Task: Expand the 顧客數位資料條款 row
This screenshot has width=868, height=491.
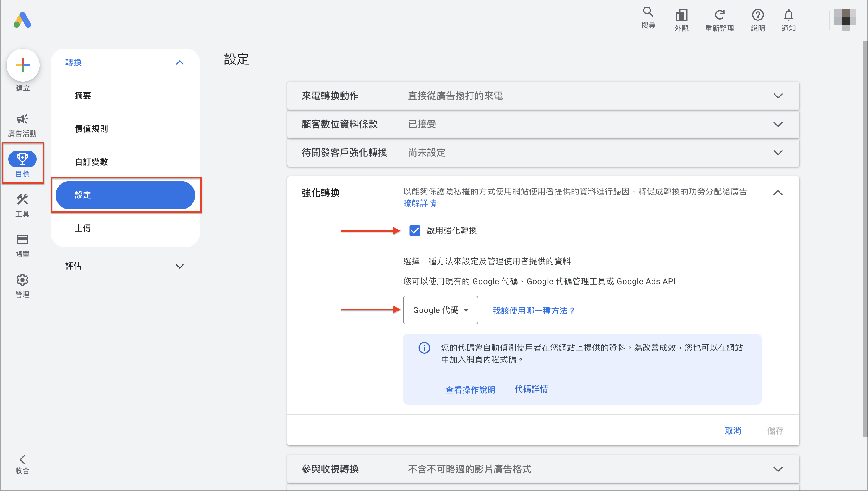Action: [543, 124]
